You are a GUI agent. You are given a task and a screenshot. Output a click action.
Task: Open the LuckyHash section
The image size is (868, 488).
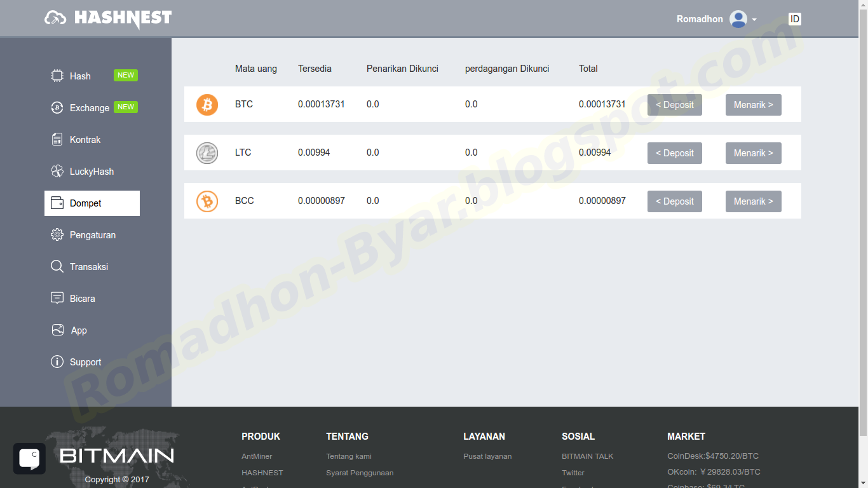(x=92, y=171)
